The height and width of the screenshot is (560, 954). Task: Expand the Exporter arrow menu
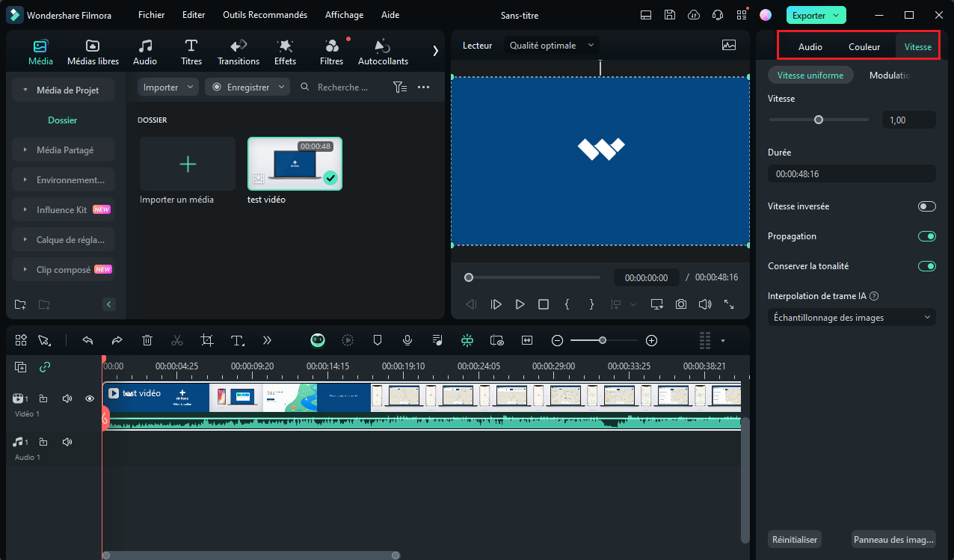point(836,15)
